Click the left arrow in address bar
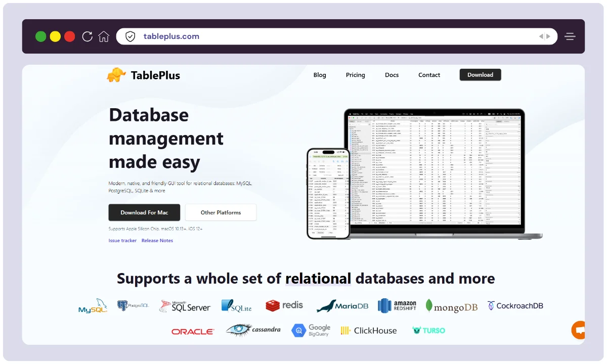The image size is (607, 364). click(x=541, y=36)
